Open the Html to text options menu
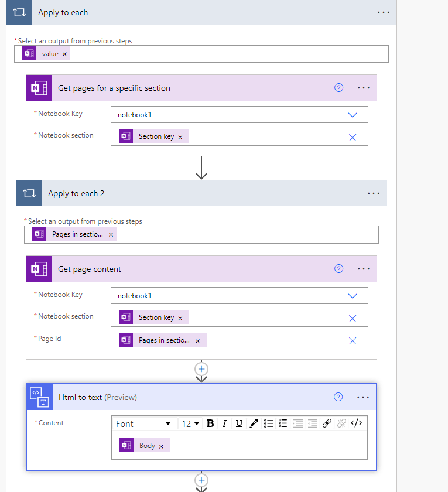Image resolution: width=448 pixels, height=492 pixels. [x=363, y=397]
